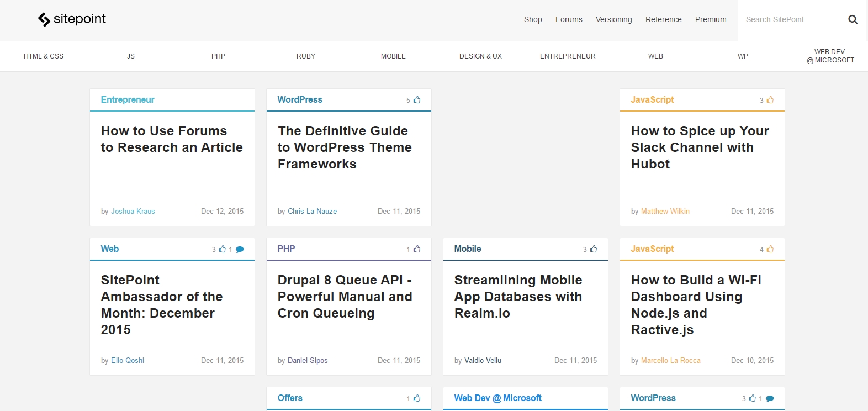View author Matthew Wilkin profile
Image resolution: width=868 pixels, height=411 pixels.
(665, 212)
